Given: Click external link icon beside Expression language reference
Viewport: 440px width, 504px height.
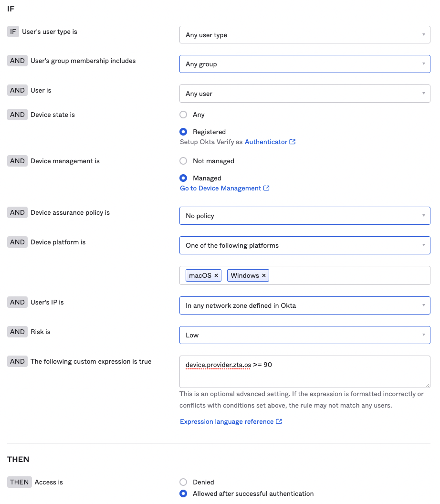Looking at the screenshot, I should (279, 421).
